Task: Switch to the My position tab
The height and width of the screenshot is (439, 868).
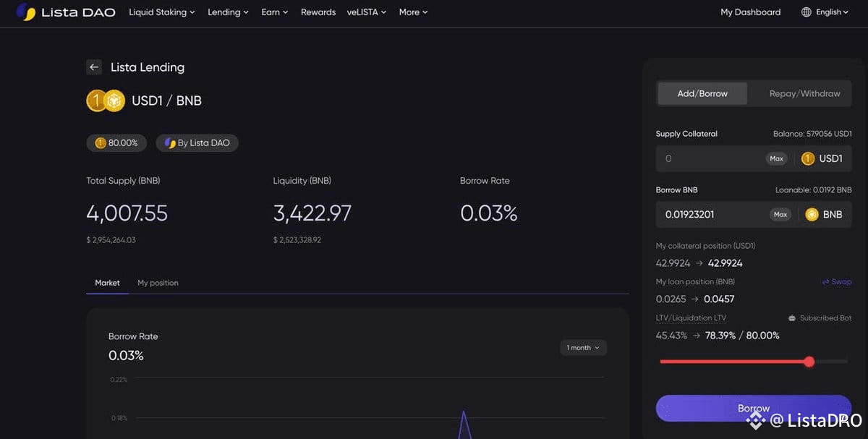Action: (158, 283)
